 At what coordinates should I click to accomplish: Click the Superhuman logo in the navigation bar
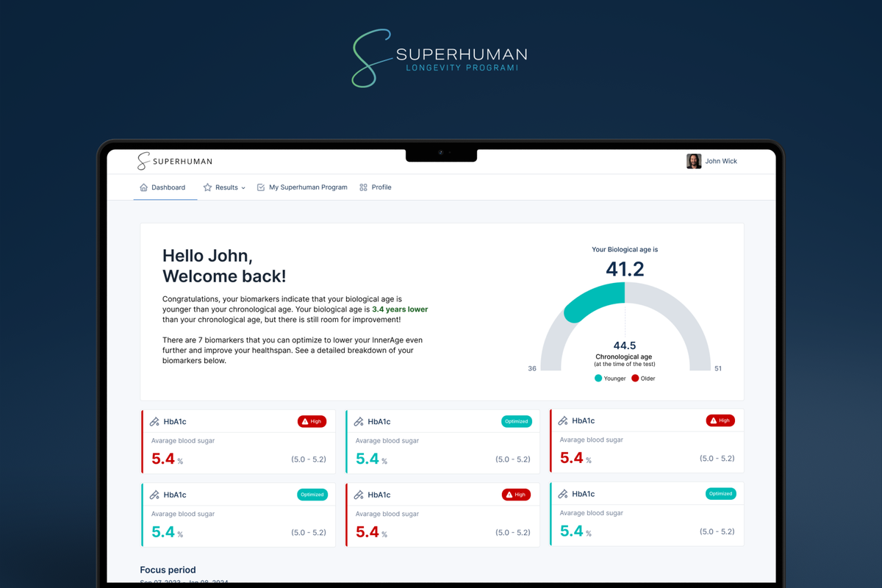[174, 160]
